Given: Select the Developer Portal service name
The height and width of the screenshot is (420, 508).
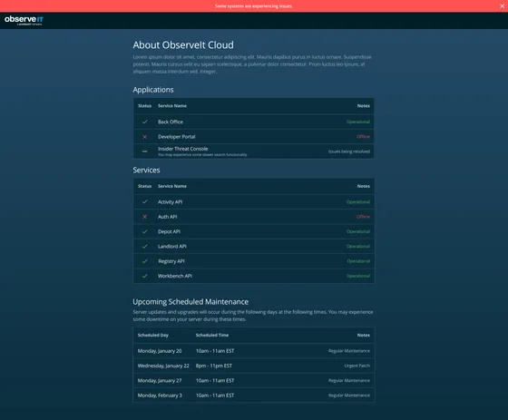Looking at the screenshot, I should point(177,137).
